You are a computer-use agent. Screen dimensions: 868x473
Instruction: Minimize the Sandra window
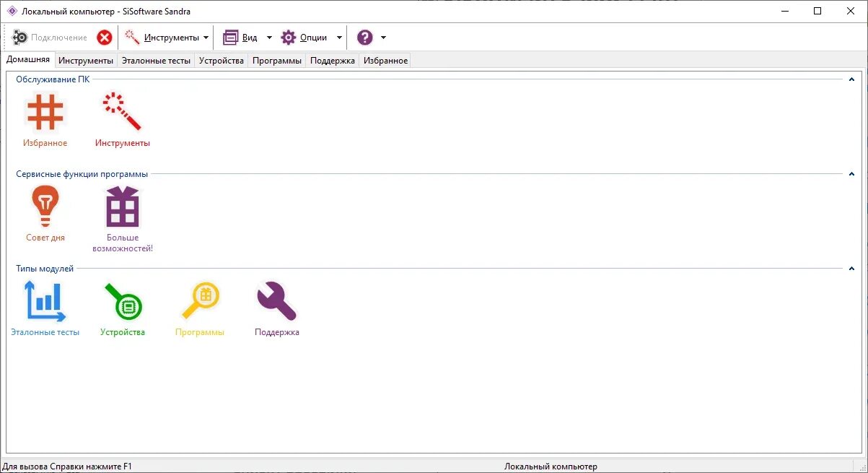coord(784,11)
